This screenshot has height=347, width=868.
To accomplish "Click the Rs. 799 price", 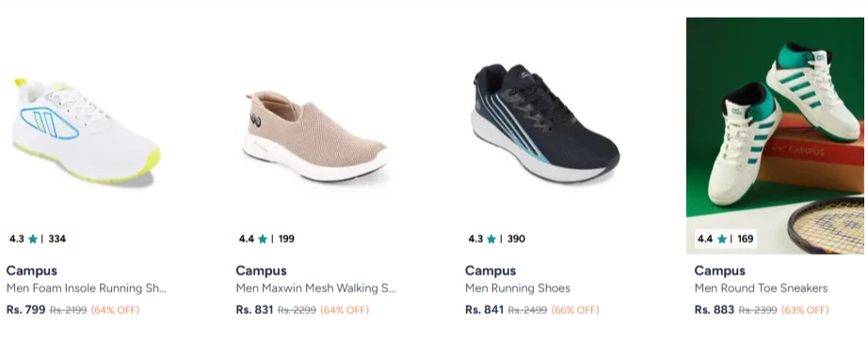I will pyautogui.click(x=25, y=309).
